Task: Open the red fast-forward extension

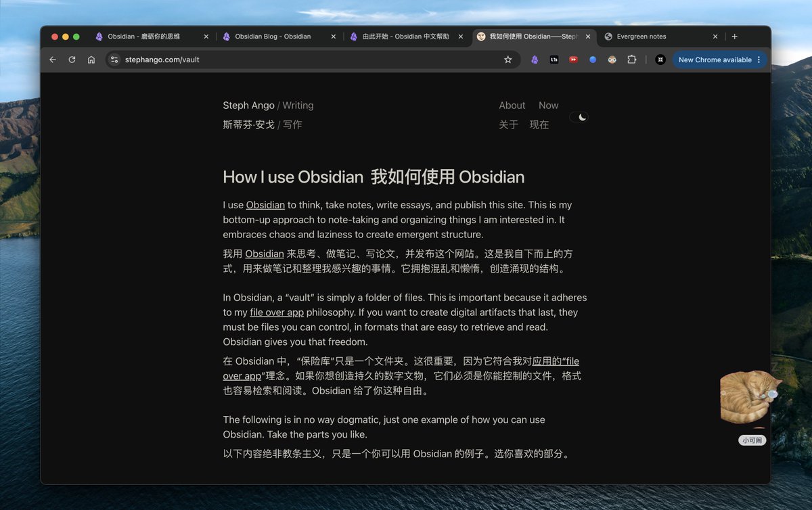Action: (x=573, y=60)
